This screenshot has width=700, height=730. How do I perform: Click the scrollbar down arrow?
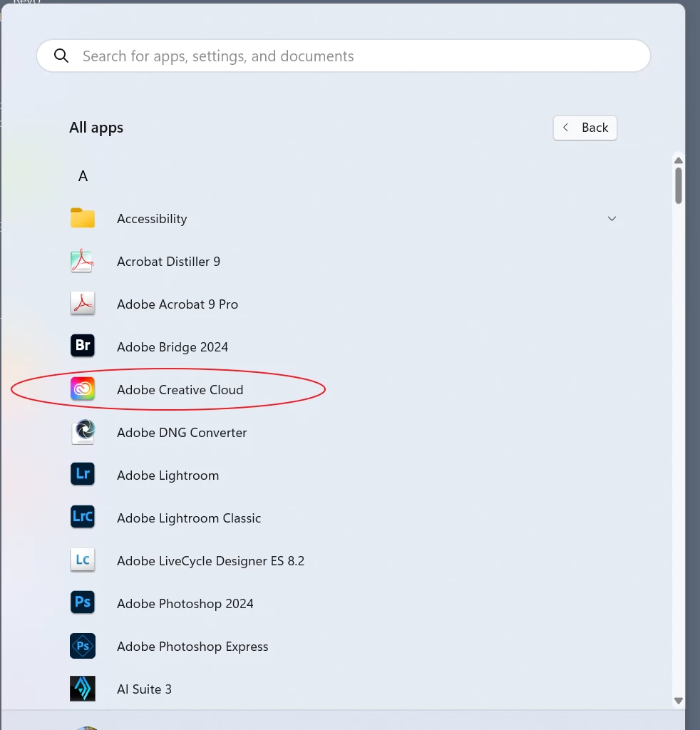[679, 701]
